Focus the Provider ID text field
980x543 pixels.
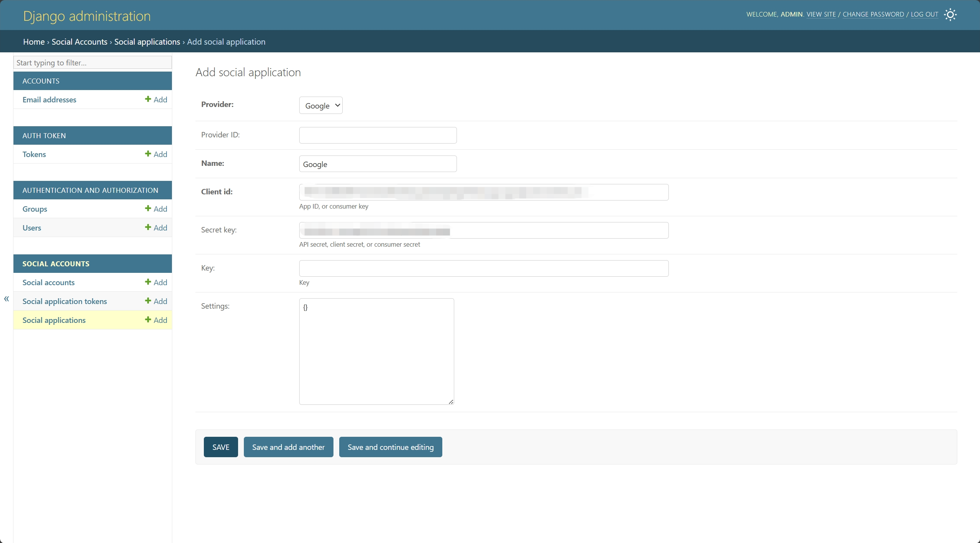[x=378, y=135]
